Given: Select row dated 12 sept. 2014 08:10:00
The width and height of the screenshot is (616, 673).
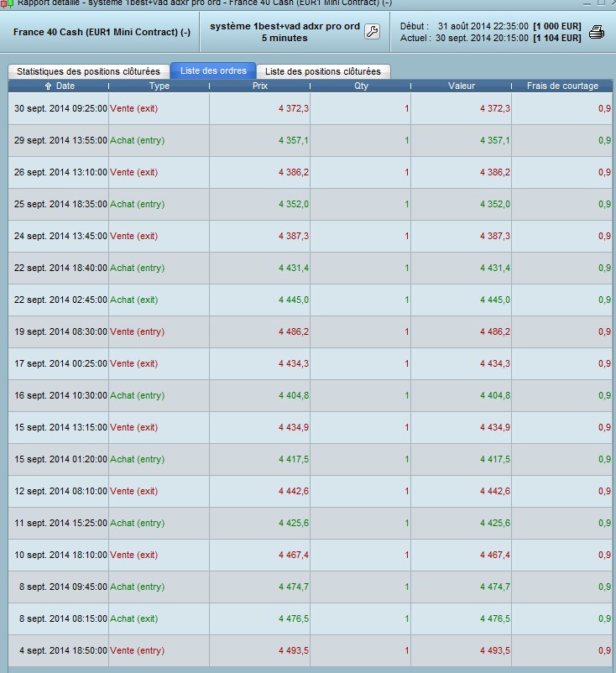Looking at the screenshot, I should pos(310,492).
